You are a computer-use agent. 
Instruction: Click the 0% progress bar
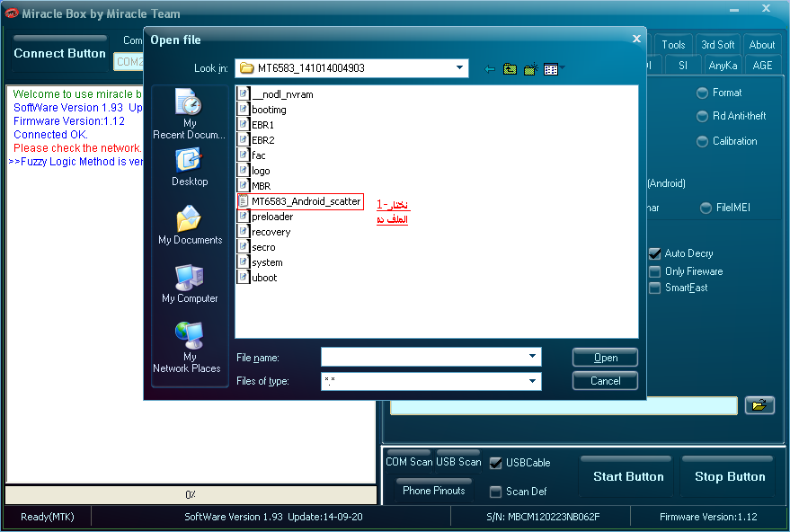coord(191,495)
